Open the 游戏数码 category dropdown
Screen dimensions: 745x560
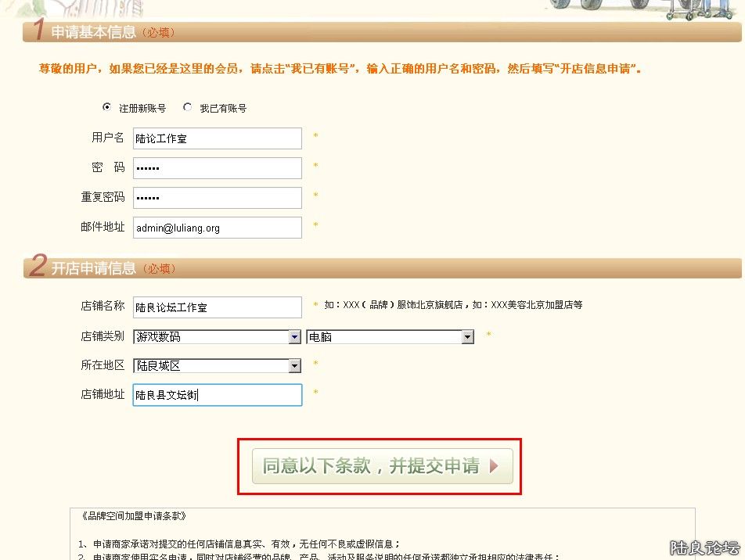coord(217,337)
